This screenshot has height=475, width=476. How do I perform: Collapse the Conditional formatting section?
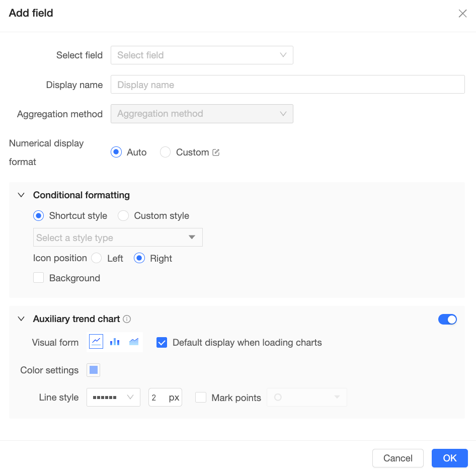click(21, 195)
